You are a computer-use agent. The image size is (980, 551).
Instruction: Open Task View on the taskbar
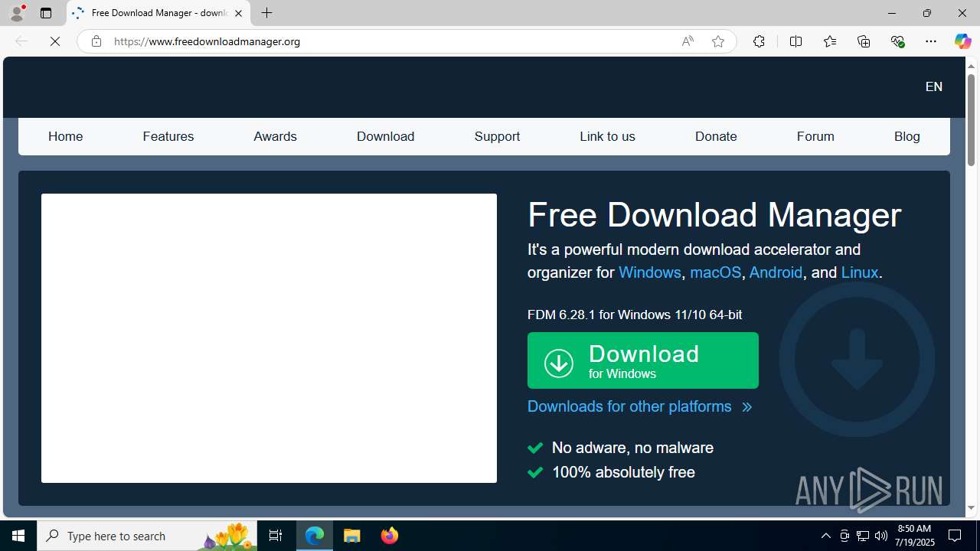tap(276, 536)
